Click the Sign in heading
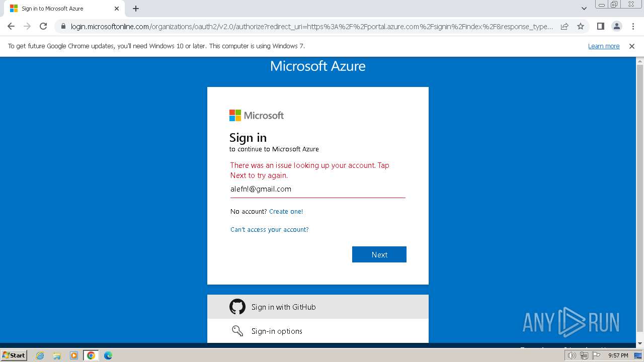This screenshot has height=362, width=644. pyautogui.click(x=248, y=137)
